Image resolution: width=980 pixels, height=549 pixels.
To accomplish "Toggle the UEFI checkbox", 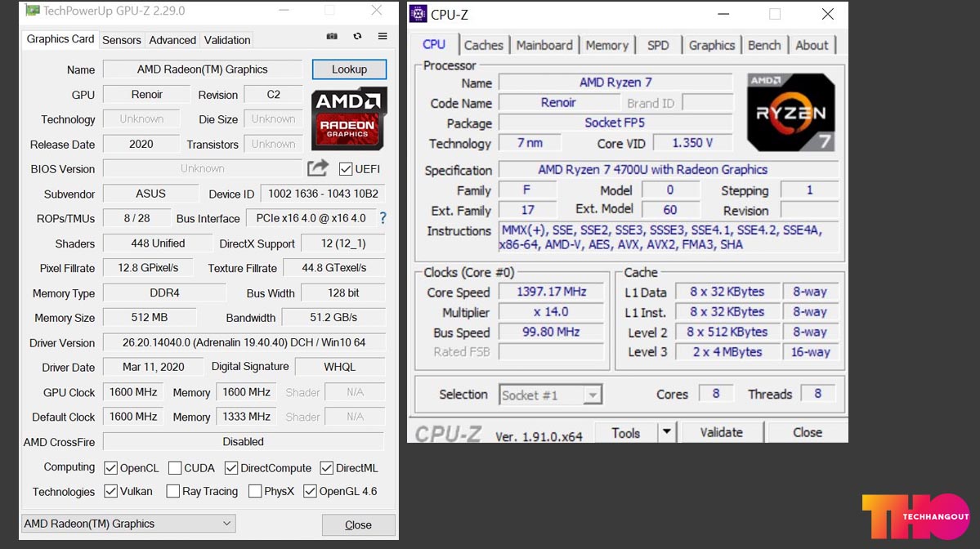I will 346,168.
